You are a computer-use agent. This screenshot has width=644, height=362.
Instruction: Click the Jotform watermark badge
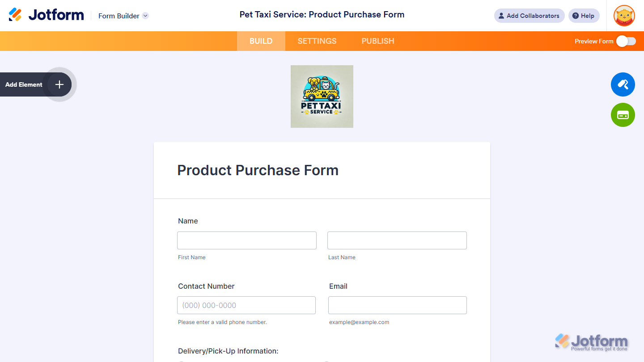click(591, 342)
